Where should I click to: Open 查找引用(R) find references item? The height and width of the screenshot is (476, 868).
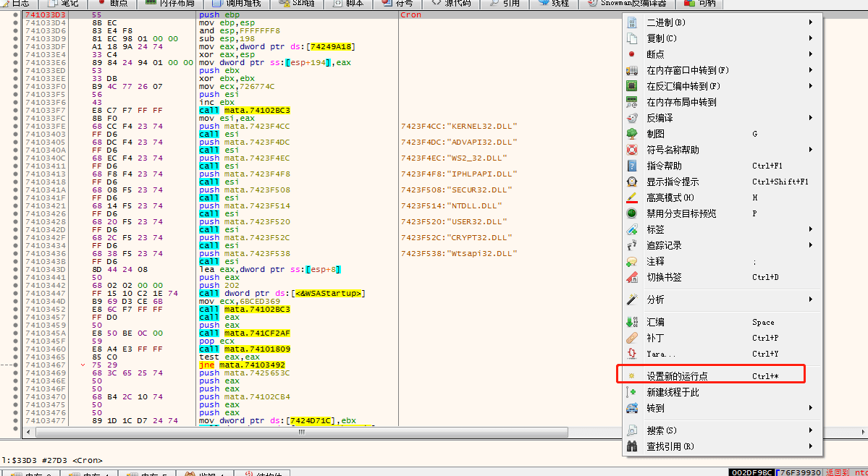tap(723, 446)
